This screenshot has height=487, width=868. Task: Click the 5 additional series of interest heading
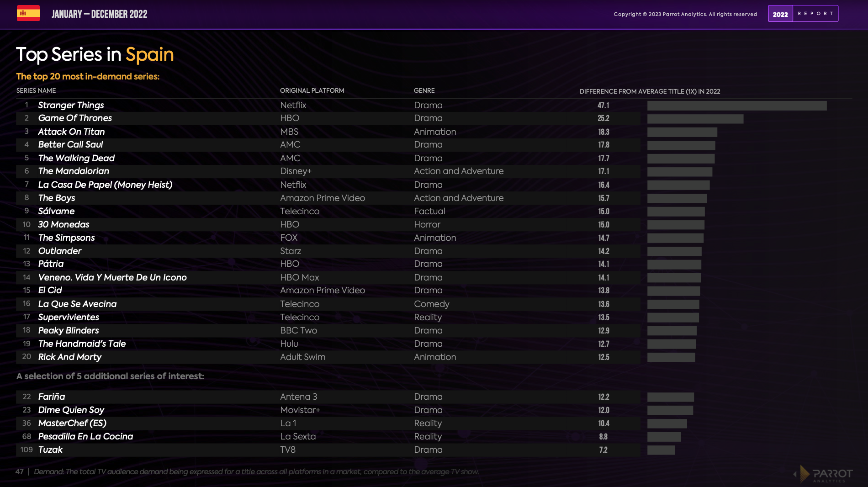110,376
